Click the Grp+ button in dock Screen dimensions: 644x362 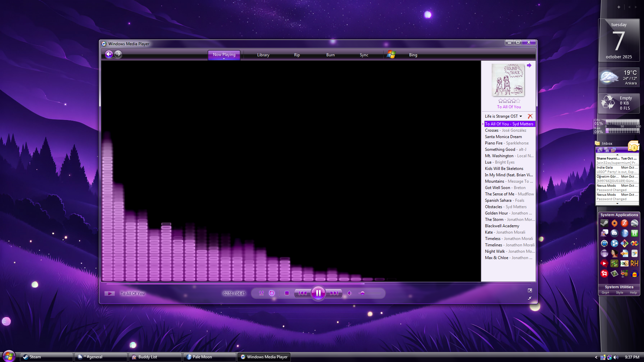605,293
